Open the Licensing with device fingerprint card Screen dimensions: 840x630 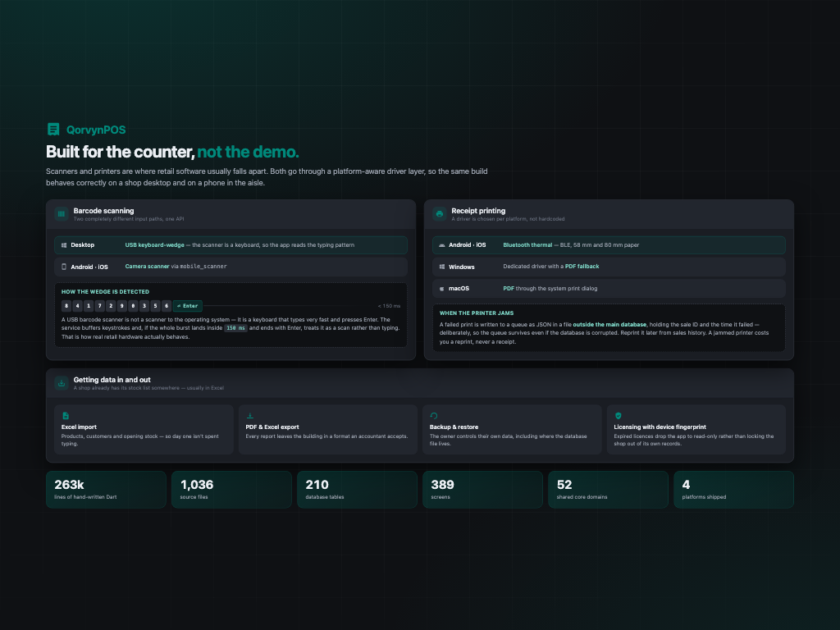(x=696, y=430)
